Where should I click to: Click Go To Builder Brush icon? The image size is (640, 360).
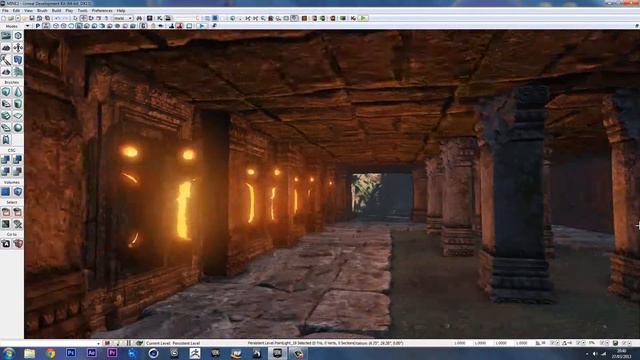[18, 244]
